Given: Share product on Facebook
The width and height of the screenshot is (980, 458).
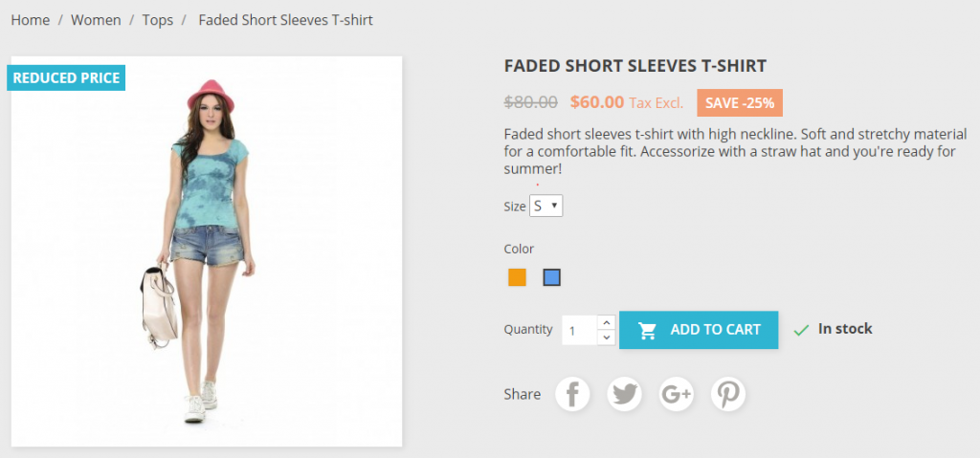Looking at the screenshot, I should tap(572, 394).
